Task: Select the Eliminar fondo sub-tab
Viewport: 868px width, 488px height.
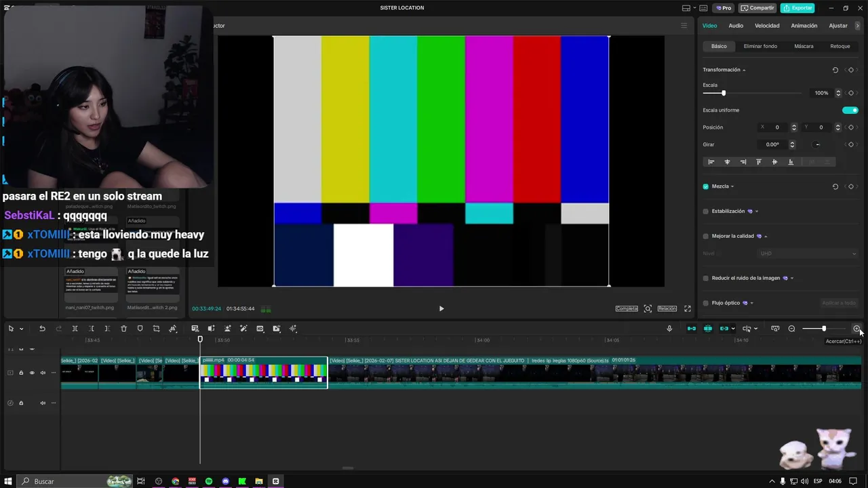Action: 760,46
